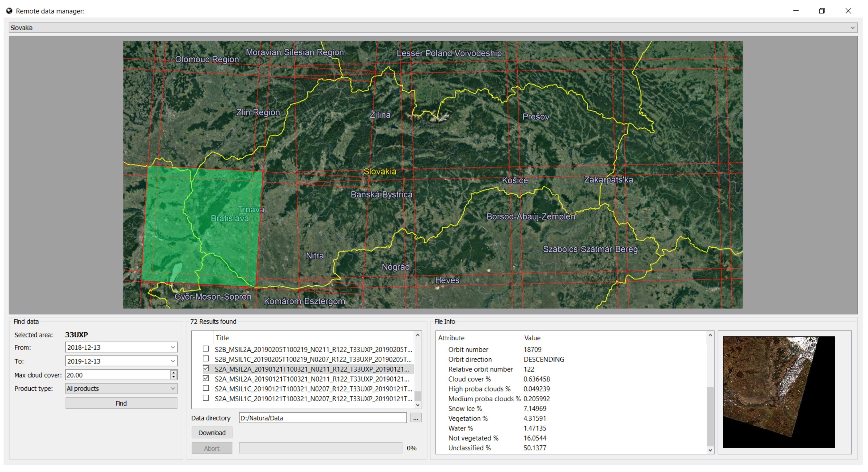Click the Attribute column header

[478, 338]
